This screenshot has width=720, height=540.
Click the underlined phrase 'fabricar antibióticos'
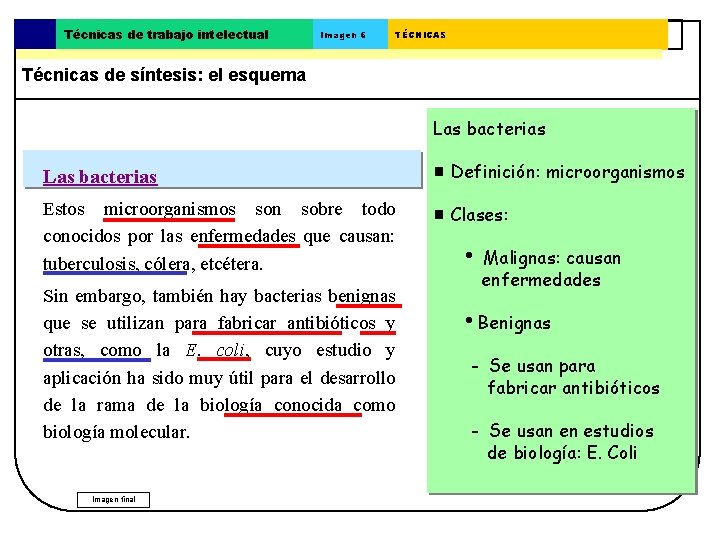[x=297, y=323]
